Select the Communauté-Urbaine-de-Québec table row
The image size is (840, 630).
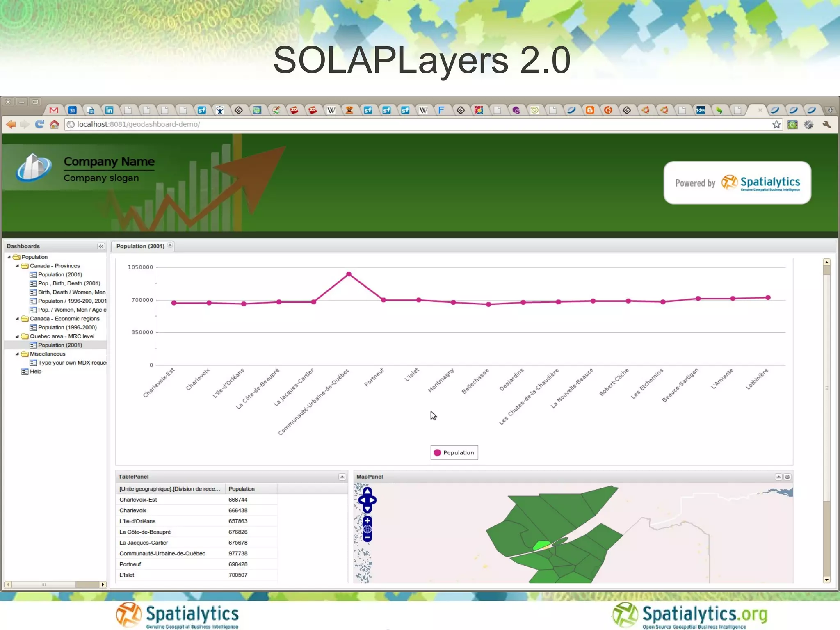pyautogui.click(x=197, y=553)
